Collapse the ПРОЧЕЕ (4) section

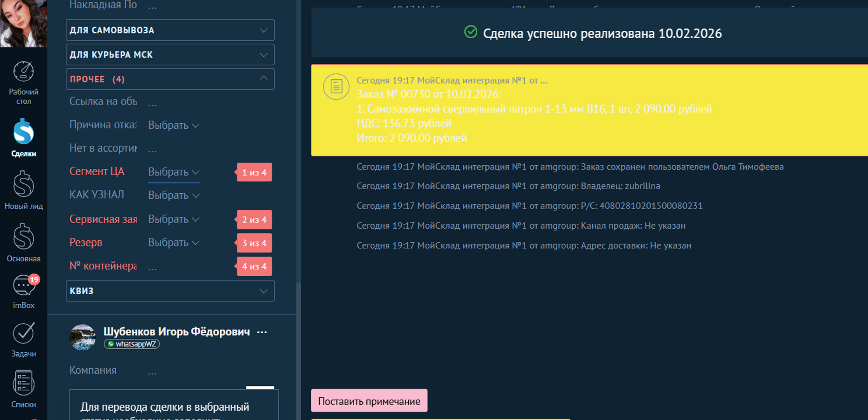170,79
